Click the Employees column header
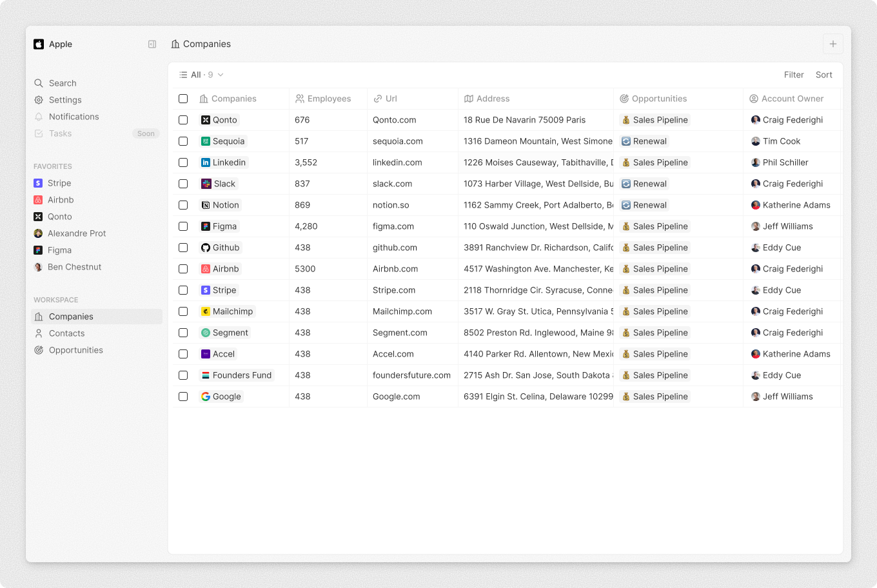The image size is (877, 588). [x=329, y=99]
